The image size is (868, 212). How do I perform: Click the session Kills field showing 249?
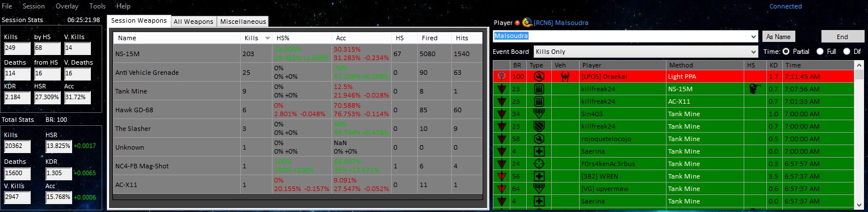pyautogui.click(x=16, y=49)
